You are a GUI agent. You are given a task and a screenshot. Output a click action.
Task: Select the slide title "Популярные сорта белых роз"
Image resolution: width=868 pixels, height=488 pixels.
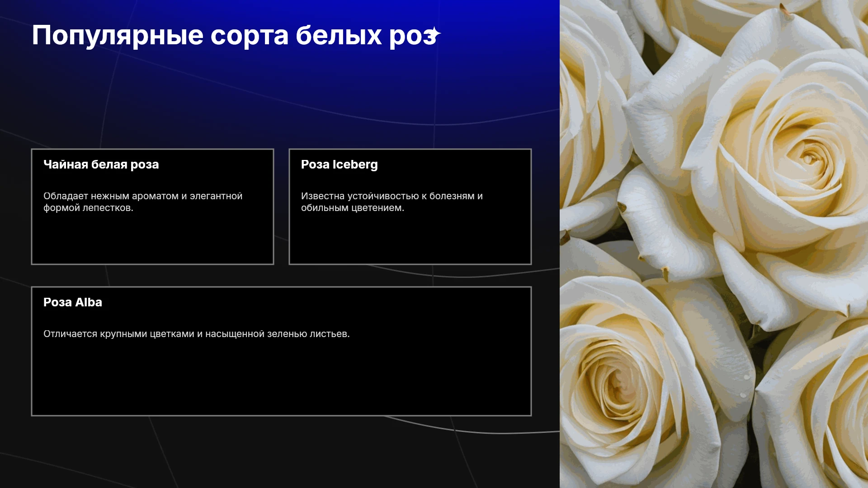(x=235, y=35)
